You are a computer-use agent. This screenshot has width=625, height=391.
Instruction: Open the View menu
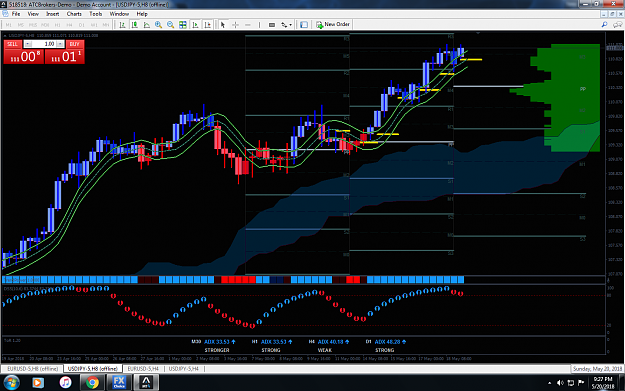[x=33, y=14]
